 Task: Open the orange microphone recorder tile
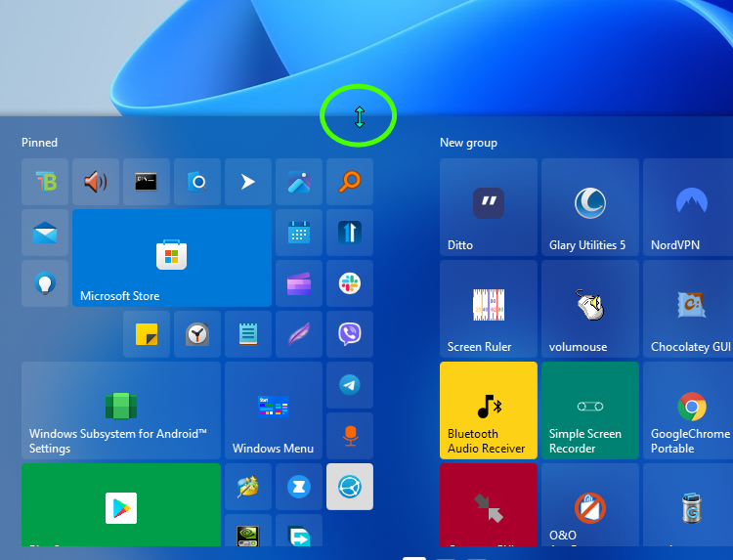tap(350, 436)
